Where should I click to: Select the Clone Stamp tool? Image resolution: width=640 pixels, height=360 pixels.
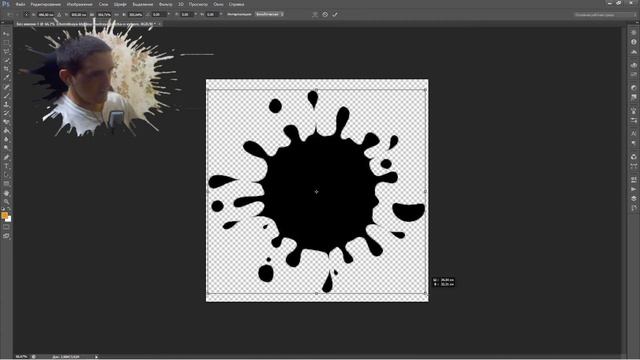[x=6, y=104]
